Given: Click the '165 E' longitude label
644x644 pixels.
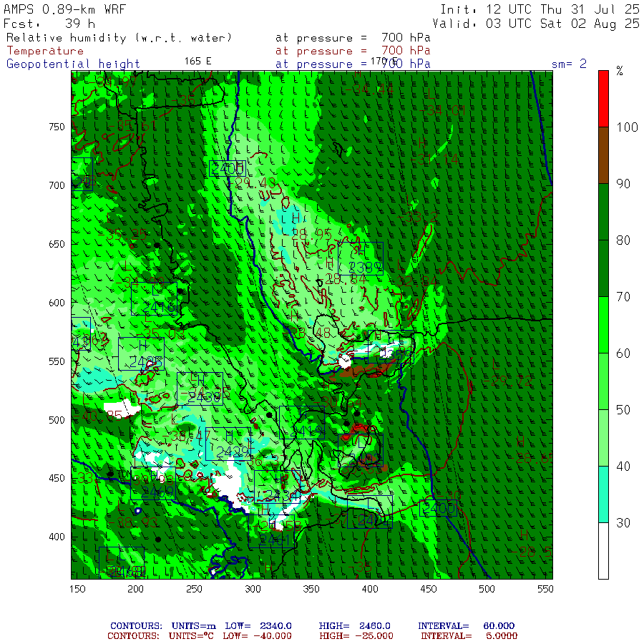Looking at the screenshot, I should coord(198,62).
